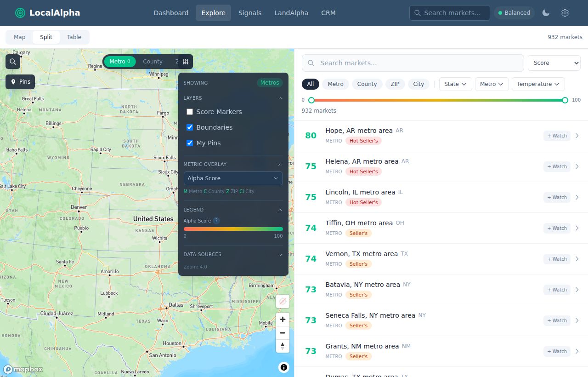Open the Score sort dropdown

554,63
